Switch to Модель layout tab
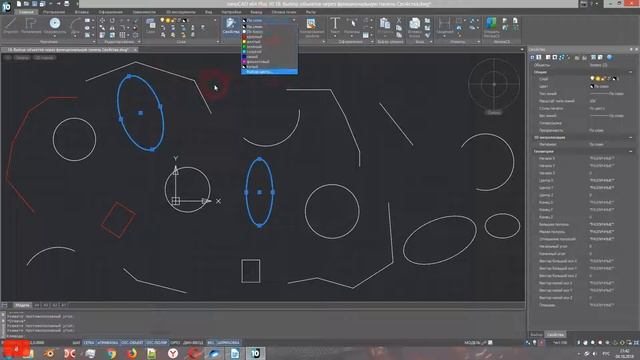This screenshot has height=360, width=640. coord(22,305)
